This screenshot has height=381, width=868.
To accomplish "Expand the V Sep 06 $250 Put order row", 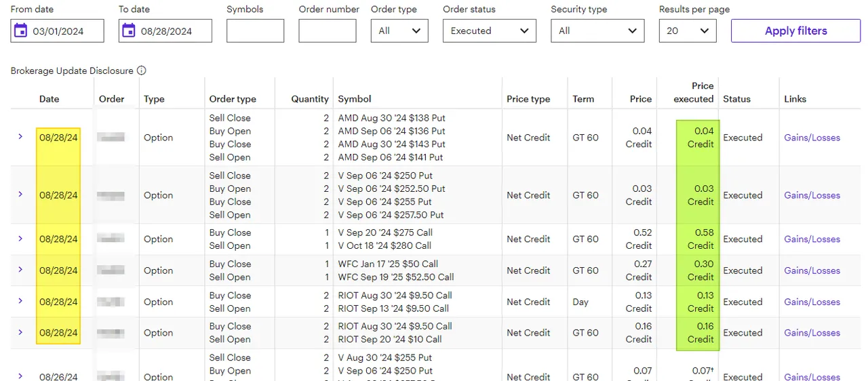I will (20, 195).
